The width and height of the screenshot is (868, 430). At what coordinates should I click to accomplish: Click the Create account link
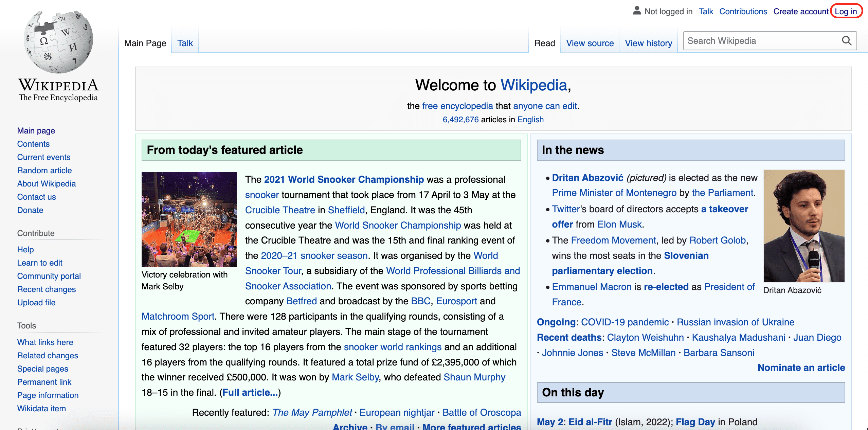point(801,12)
